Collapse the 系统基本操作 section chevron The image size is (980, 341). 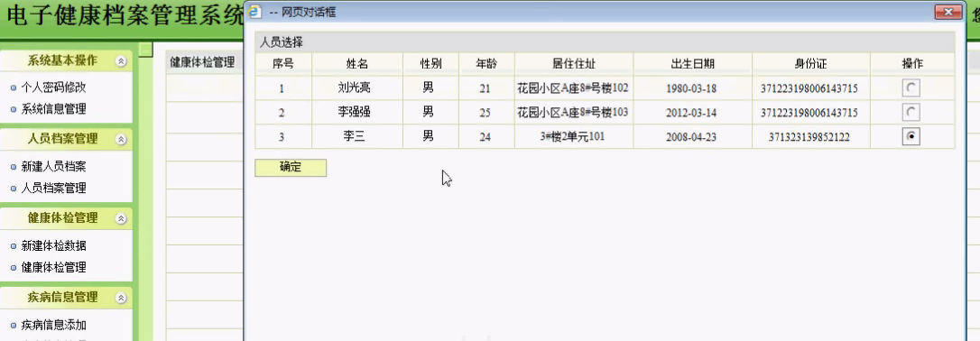coord(122,60)
